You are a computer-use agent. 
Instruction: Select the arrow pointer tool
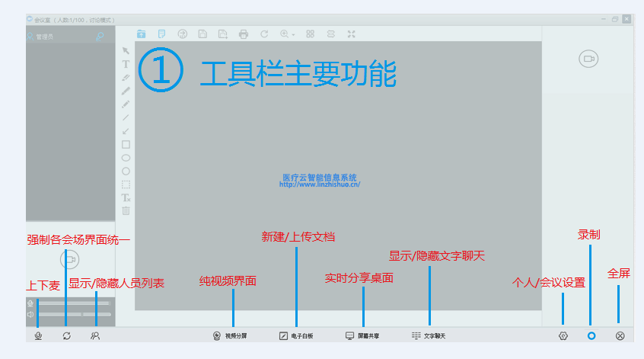click(126, 50)
